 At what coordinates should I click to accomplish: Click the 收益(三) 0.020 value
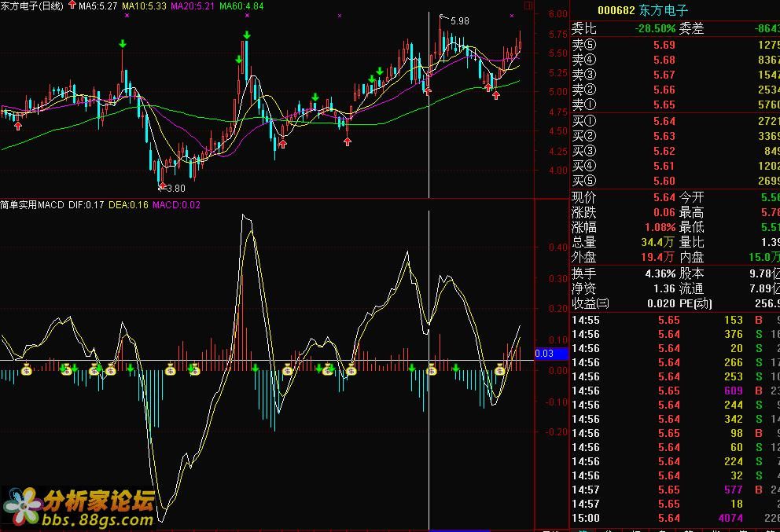point(661,304)
